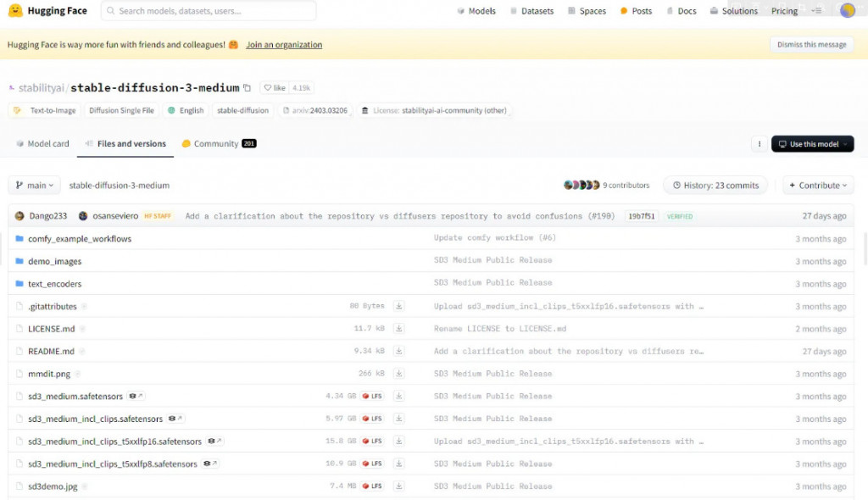Copy the model name with copy icon
868x500 pixels.
[248, 87]
